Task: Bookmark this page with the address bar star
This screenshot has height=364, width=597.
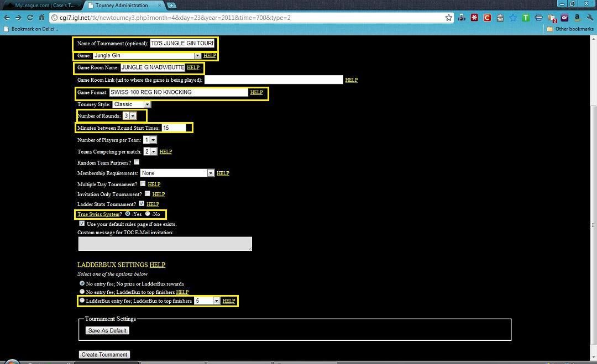Action: pos(448,18)
